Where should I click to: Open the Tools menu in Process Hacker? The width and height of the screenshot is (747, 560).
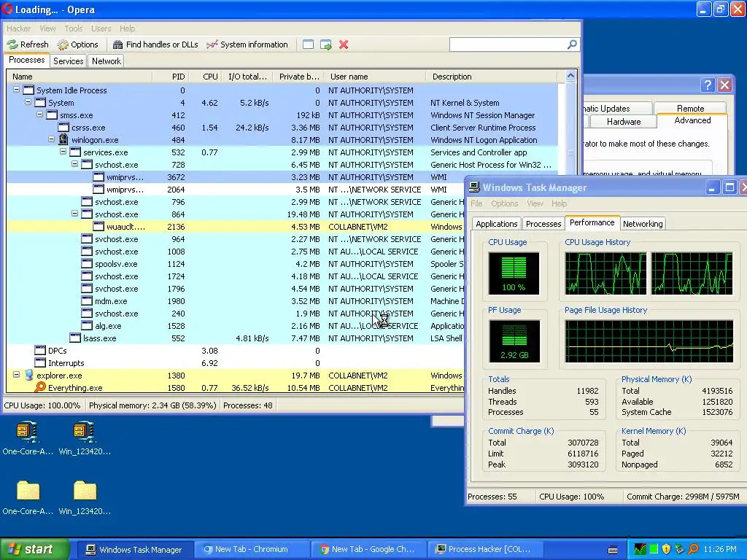tap(74, 28)
